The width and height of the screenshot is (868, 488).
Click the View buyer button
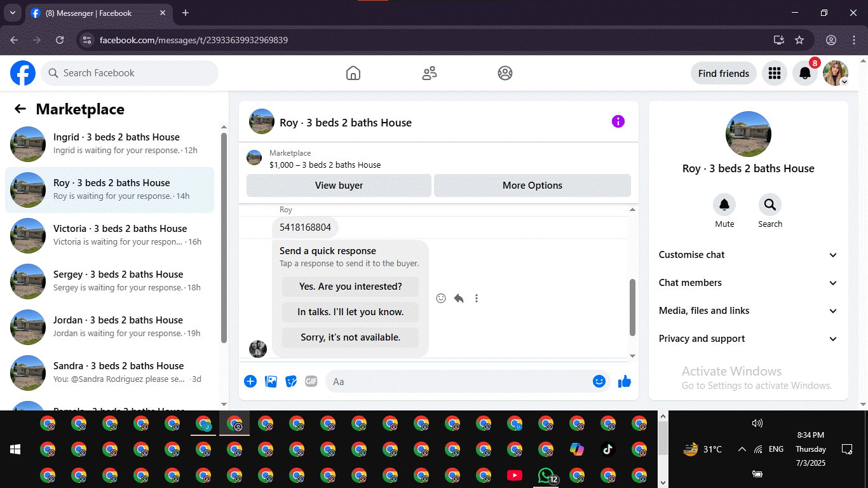pos(339,186)
